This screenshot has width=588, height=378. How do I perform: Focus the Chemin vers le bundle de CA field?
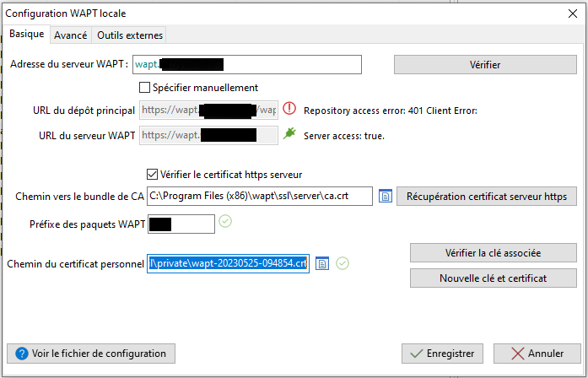(260, 196)
